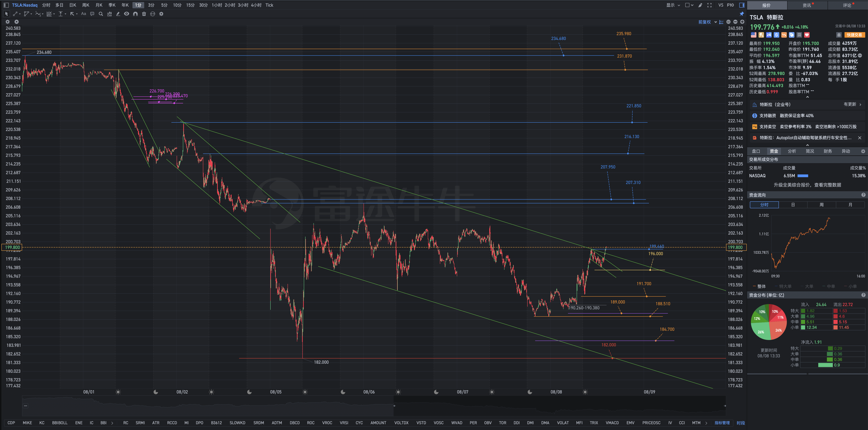Click the 24-hour trading icon
The width and height of the screenshot is (868, 430).
769,35
